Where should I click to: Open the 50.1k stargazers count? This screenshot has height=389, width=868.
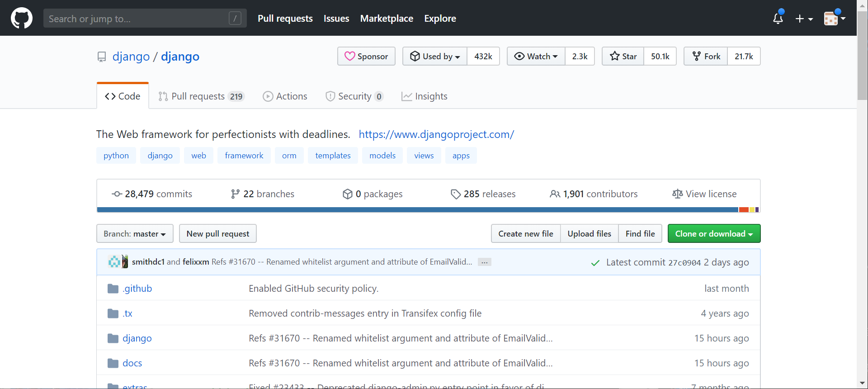pos(660,56)
